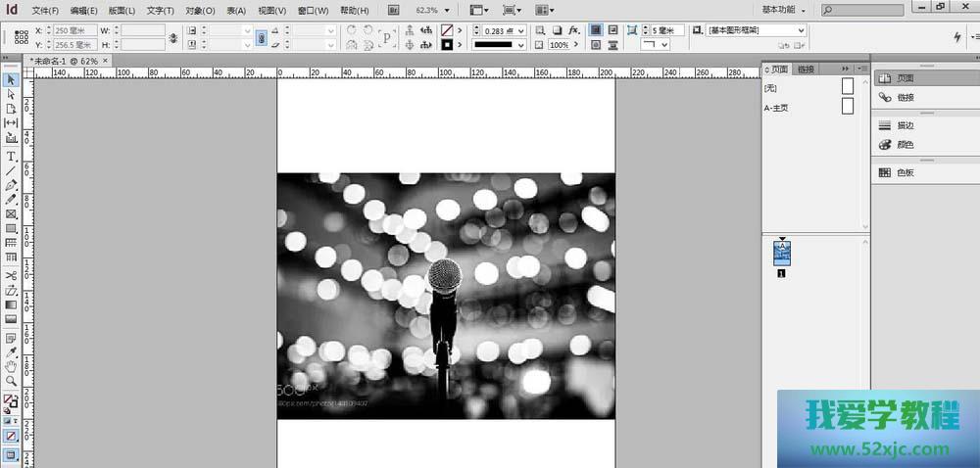The image size is (980, 468).
Task: Select the Line tool
Action: point(11,170)
